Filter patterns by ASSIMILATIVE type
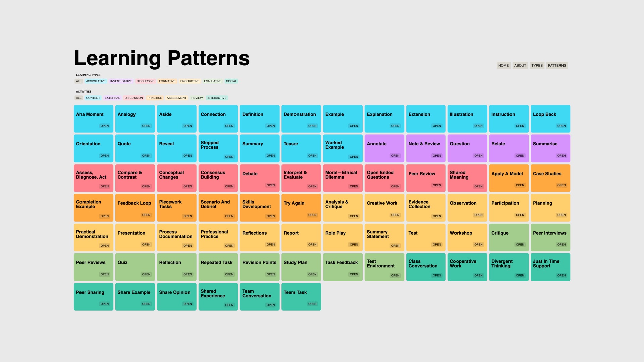 coord(96,81)
